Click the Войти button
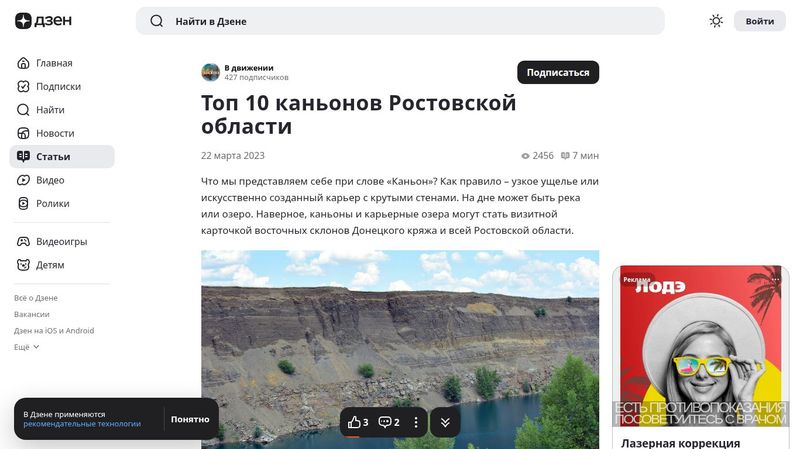Image resolution: width=800 pixels, height=449 pixels. [759, 21]
